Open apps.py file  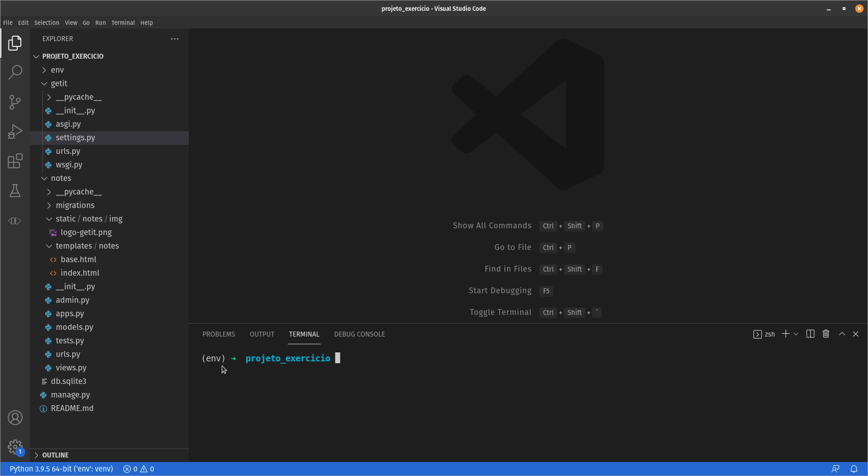click(109, 314)
